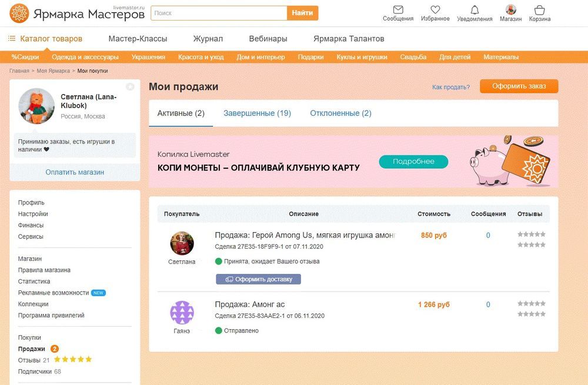Viewport: 588px width, 385px height.
Task: Open the Каталог товаров hamburger menu
Action: (x=12, y=39)
